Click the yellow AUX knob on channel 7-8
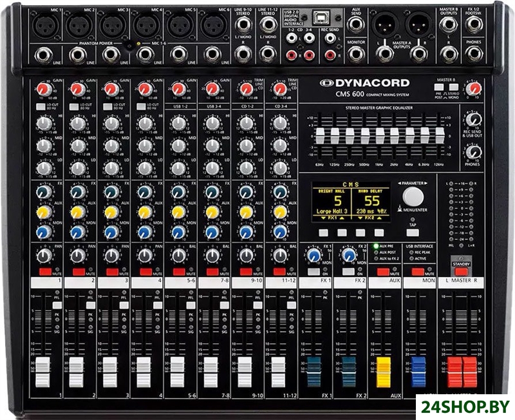Viewport: 515px width, 420px height. (212, 213)
